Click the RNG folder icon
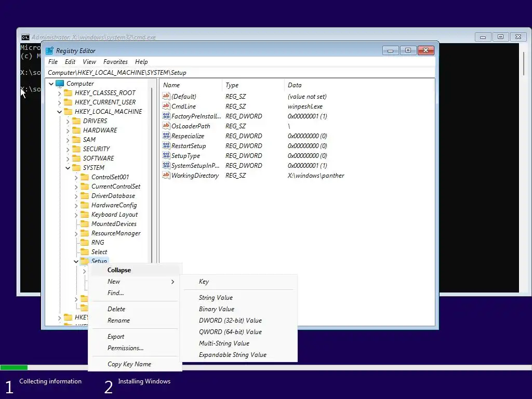Image resolution: width=532 pixels, height=399 pixels. coord(85,243)
